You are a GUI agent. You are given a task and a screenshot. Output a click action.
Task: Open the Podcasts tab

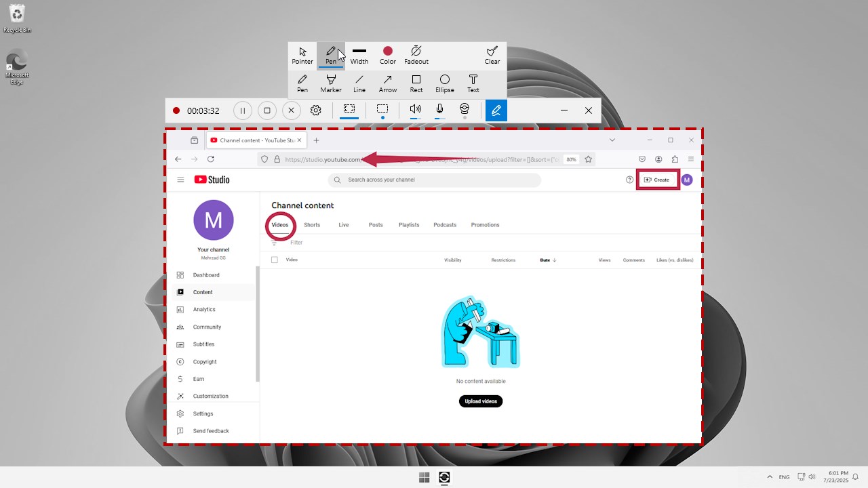[445, 224]
